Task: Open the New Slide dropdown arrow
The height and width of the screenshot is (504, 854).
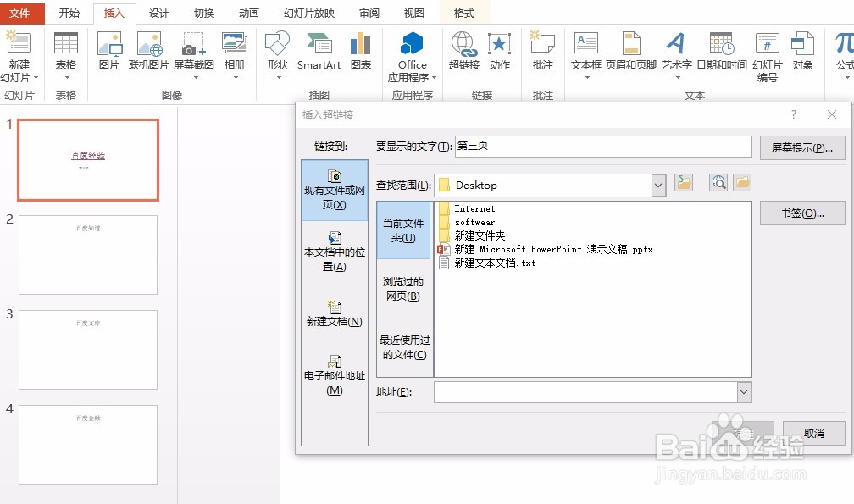Action: click(x=36, y=78)
